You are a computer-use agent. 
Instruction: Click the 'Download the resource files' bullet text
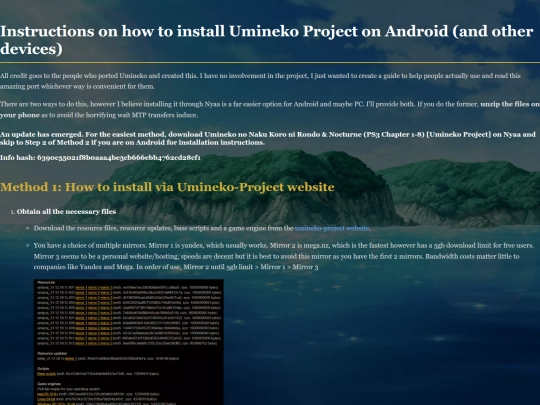(202, 228)
